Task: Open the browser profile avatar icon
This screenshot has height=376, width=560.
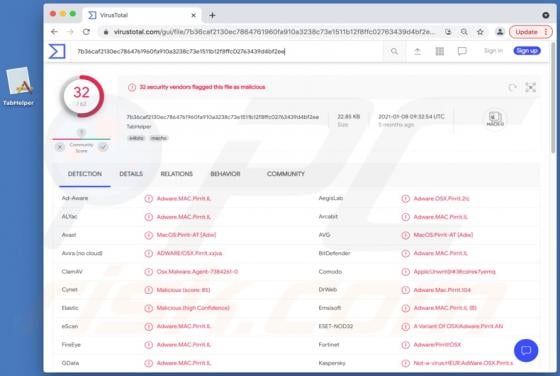Action: [x=500, y=32]
